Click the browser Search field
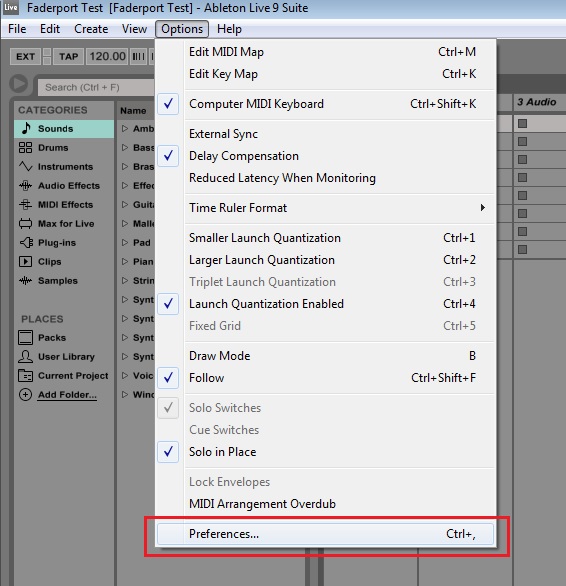The width and height of the screenshot is (566, 586). tap(96, 87)
